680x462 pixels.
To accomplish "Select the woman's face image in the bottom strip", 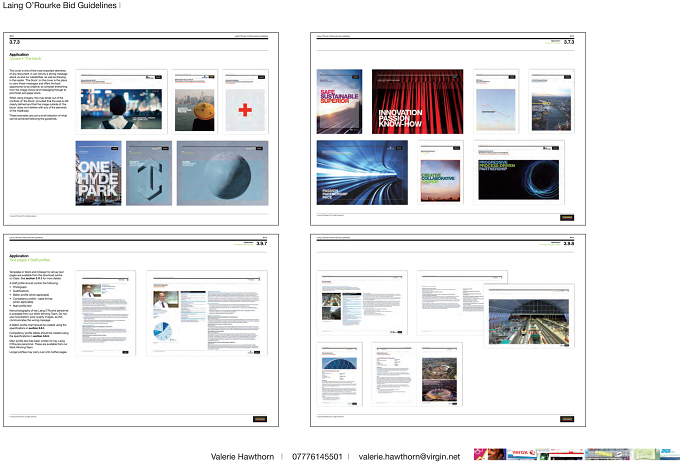I will click(497, 454).
